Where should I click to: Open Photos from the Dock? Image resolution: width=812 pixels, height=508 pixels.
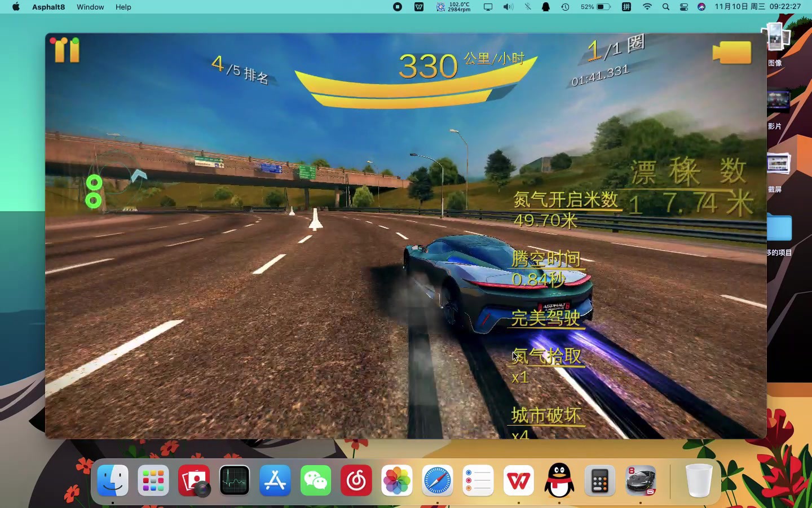397,481
